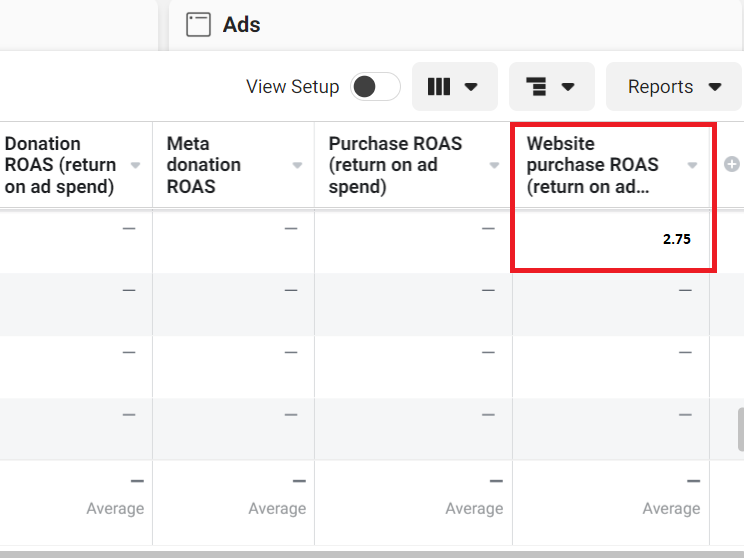Open the Columns dropdown button
Viewport: 744px width, 558px height.
click(455, 87)
